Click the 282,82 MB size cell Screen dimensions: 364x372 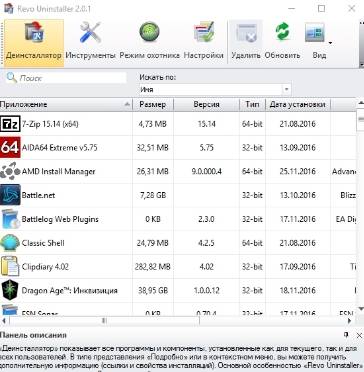click(x=153, y=267)
